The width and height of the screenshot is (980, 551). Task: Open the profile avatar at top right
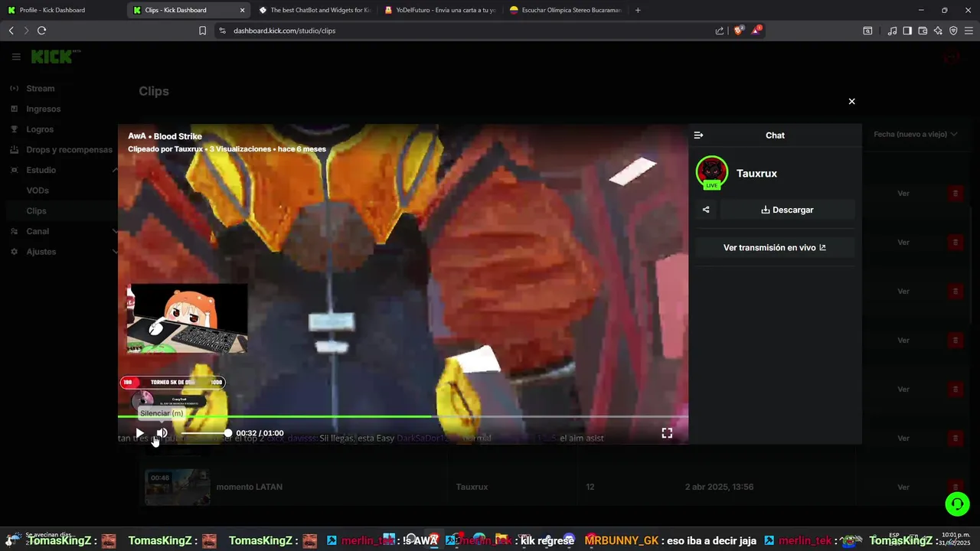(952, 57)
